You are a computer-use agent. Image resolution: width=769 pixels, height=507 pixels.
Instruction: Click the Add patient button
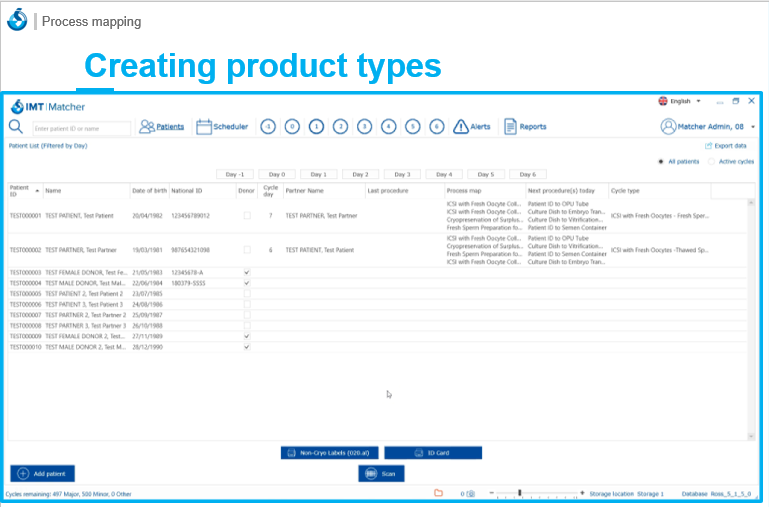click(42, 473)
